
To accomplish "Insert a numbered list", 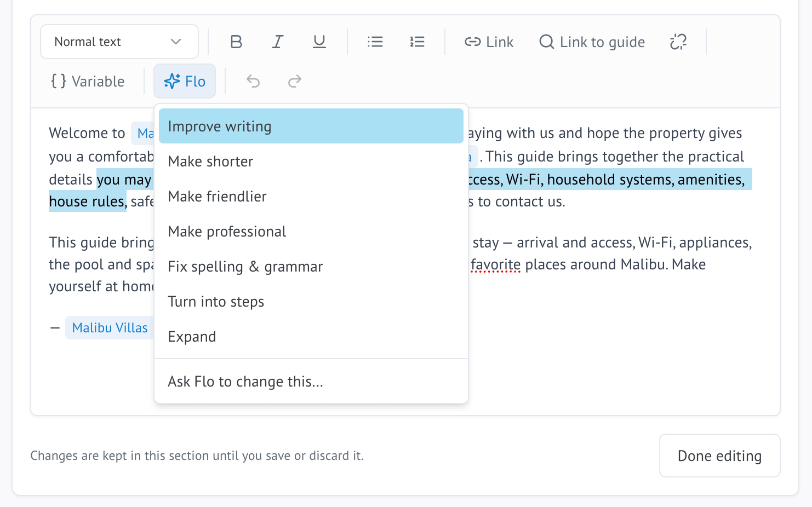I will click(x=417, y=42).
